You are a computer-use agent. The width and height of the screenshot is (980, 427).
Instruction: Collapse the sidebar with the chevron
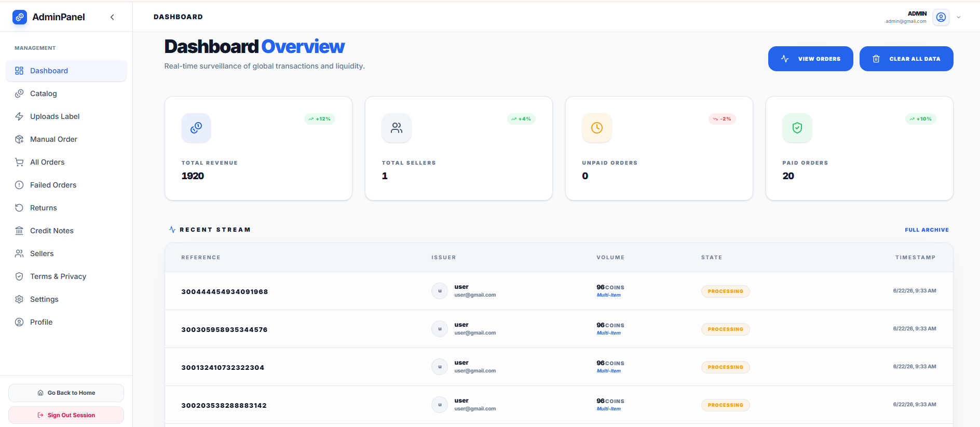[112, 17]
